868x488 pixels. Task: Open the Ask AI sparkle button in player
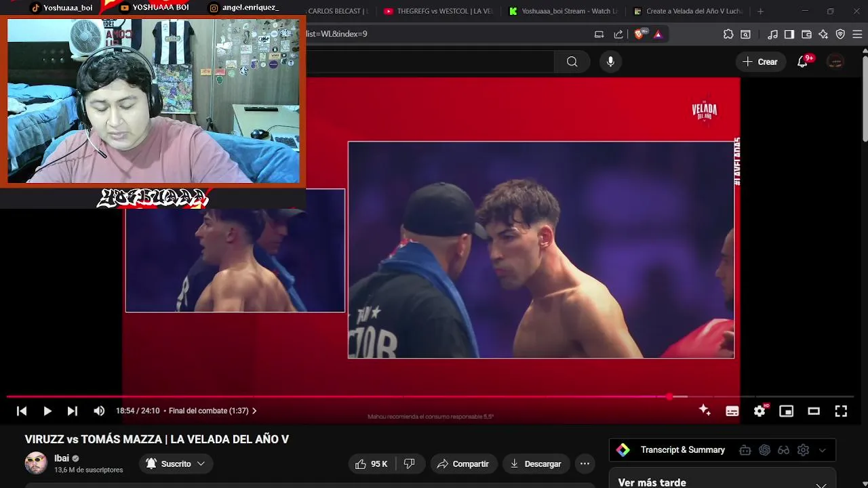[705, 411]
